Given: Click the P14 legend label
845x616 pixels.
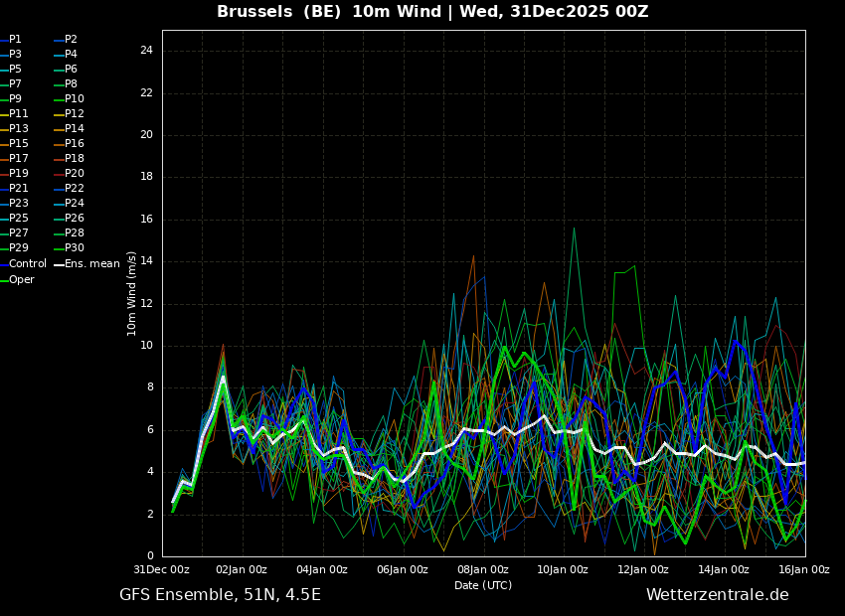Looking at the screenshot, I should pos(75,129).
